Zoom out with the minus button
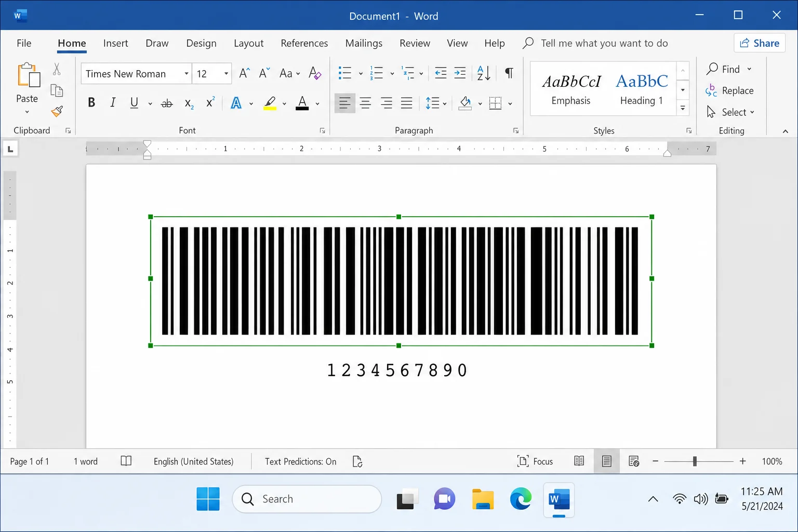798x532 pixels. 656,461
